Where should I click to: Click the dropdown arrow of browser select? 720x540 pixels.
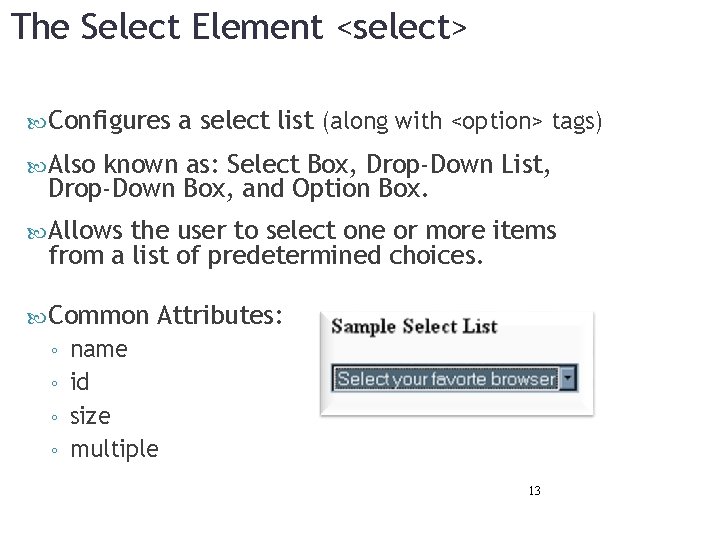(x=569, y=379)
